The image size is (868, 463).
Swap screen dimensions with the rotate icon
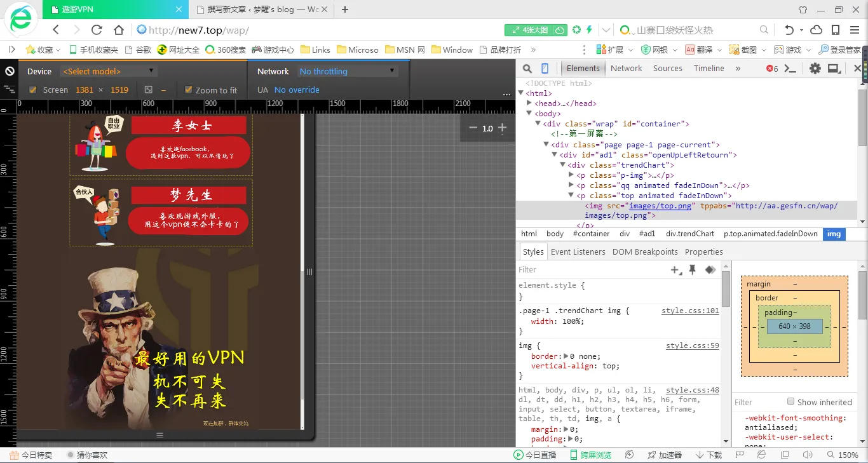tap(148, 90)
